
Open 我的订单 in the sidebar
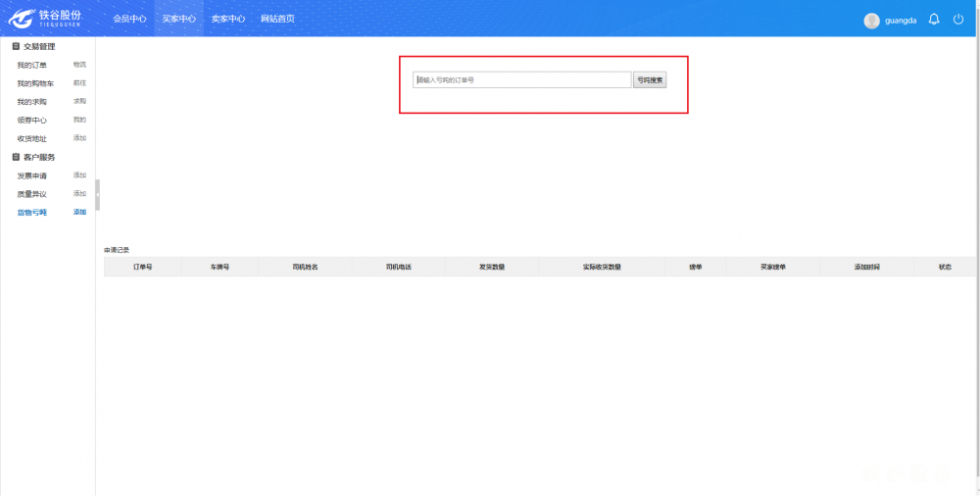coord(31,65)
